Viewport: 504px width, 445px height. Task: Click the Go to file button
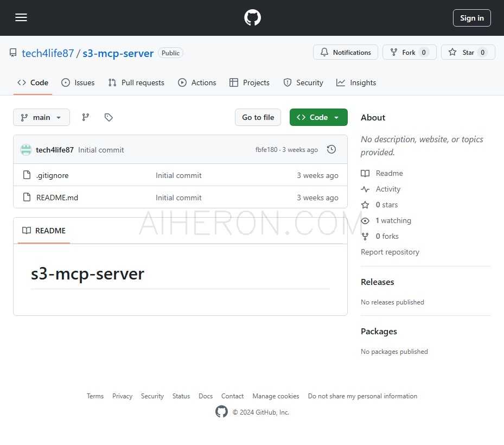pyautogui.click(x=258, y=117)
